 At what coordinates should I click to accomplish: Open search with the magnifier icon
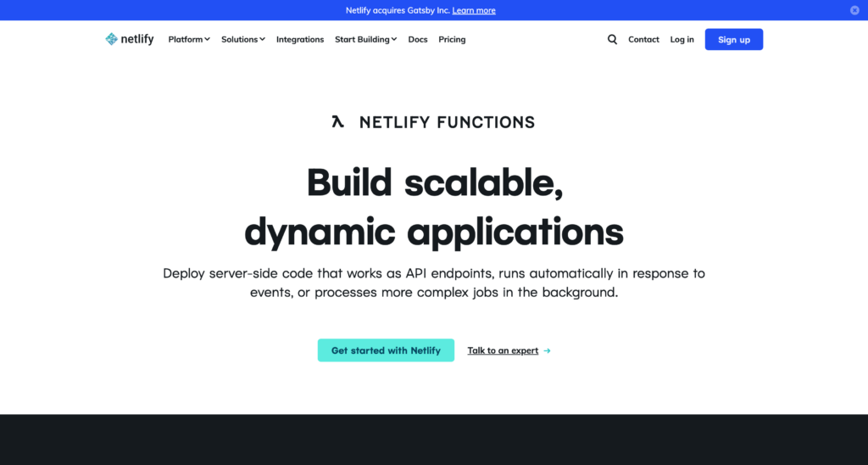tap(612, 39)
